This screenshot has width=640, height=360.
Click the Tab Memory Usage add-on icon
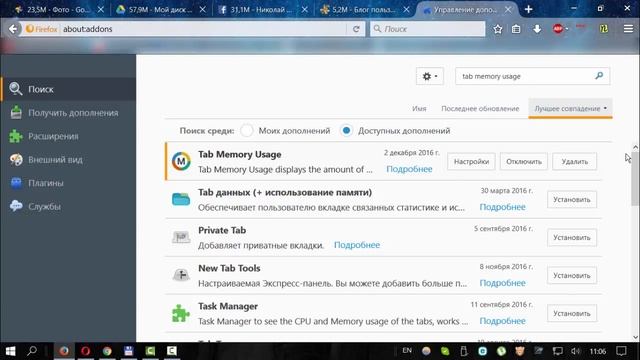pyautogui.click(x=181, y=161)
